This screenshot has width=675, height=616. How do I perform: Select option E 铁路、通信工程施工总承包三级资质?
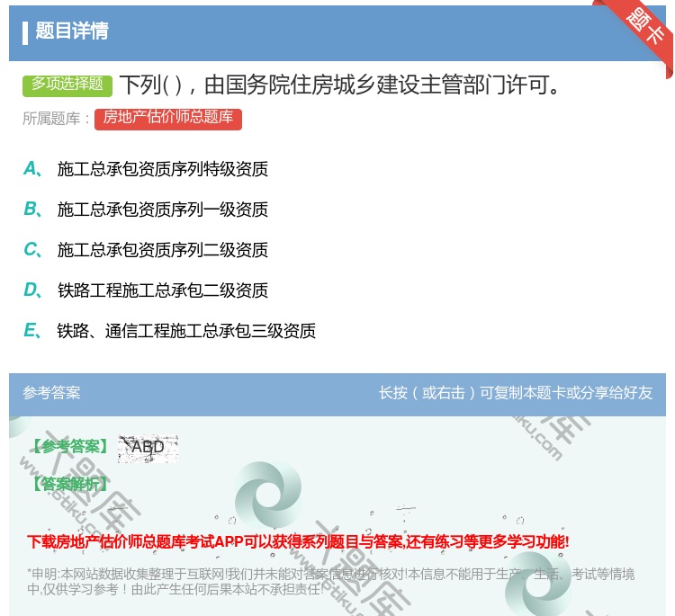click(x=169, y=331)
